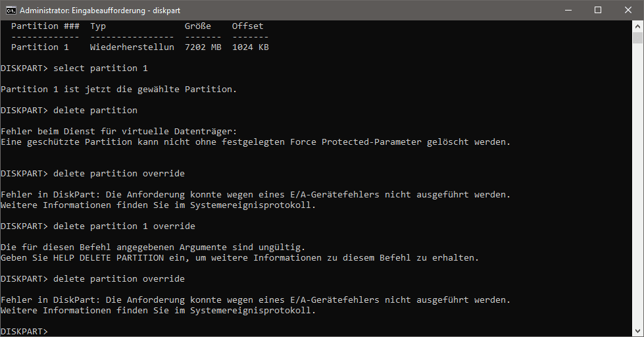
Task: Click 'Partition 1 ist jetzt die gewählte Partition' message
Action: click(x=118, y=89)
